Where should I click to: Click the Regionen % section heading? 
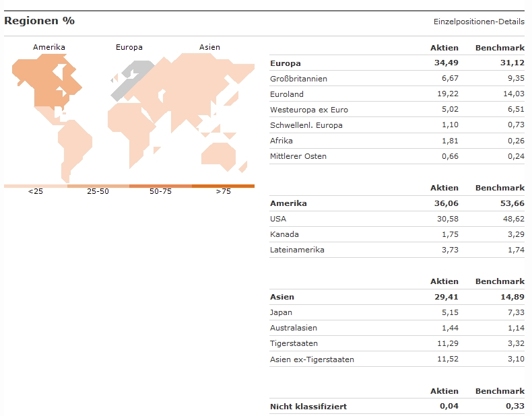(39, 21)
